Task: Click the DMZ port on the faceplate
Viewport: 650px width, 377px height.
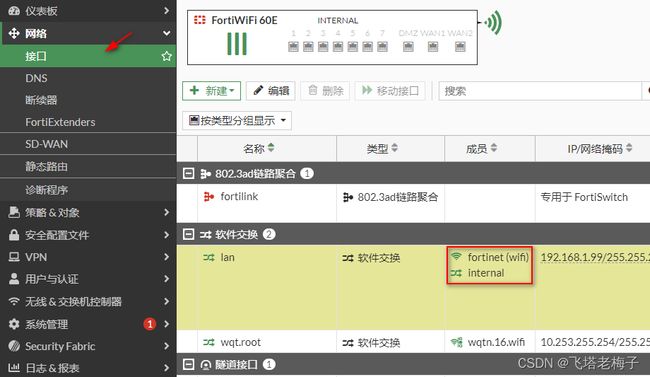Action: click(408, 46)
